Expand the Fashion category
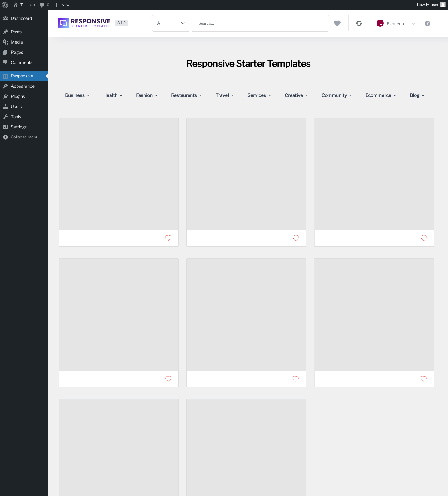The image size is (448, 496). [147, 95]
